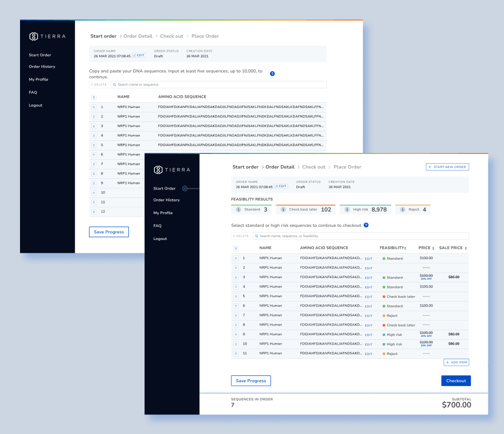Viewport: 504px width, 434px height.
Task: Delete row 3 using its trash icon in Order Detail
Action: [x=235, y=277]
